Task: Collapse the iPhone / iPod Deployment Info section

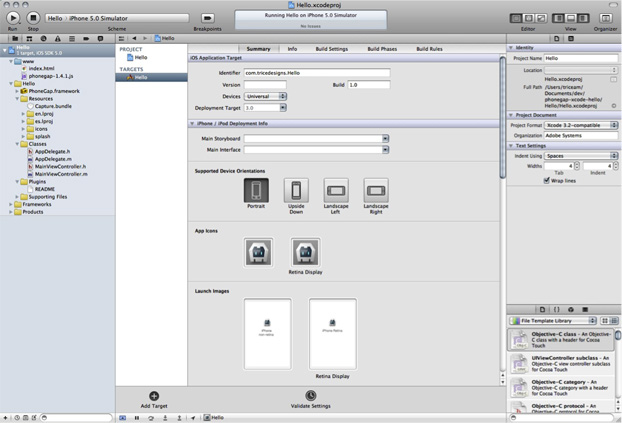Action: tap(192, 124)
